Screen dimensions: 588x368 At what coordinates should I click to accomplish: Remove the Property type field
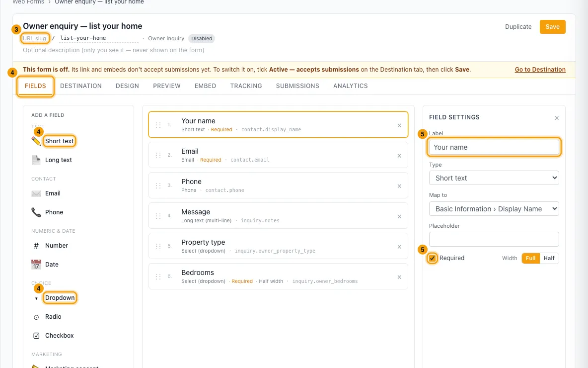pos(399,247)
